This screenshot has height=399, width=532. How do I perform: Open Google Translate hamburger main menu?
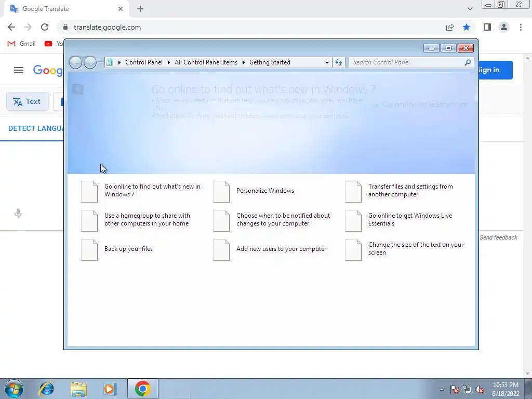pyautogui.click(x=19, y=70)
